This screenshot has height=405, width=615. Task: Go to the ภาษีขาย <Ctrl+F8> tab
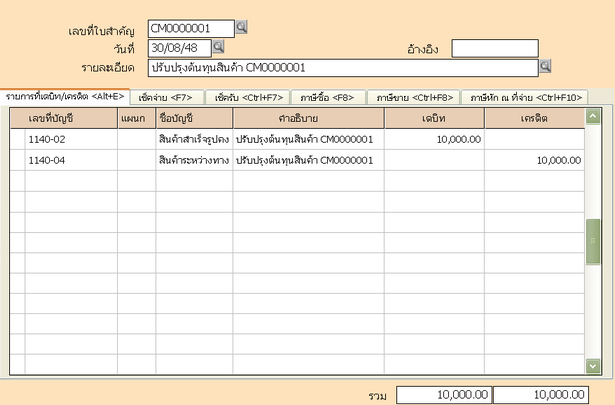pos(413,97)
